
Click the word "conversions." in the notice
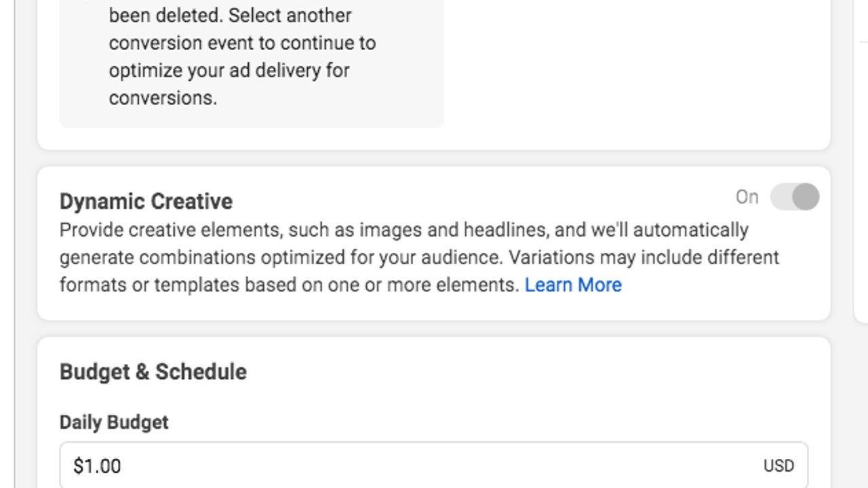click(163, 98)
